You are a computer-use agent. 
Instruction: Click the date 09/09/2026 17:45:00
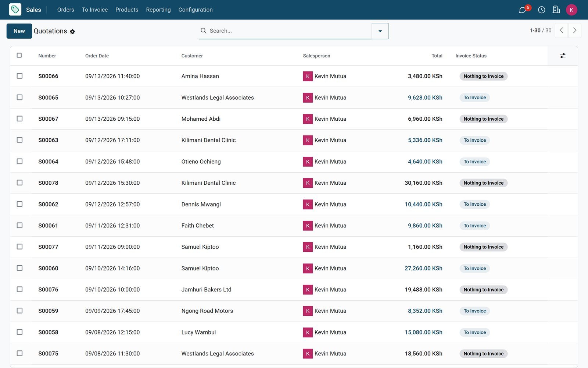(x=112, y=311)
